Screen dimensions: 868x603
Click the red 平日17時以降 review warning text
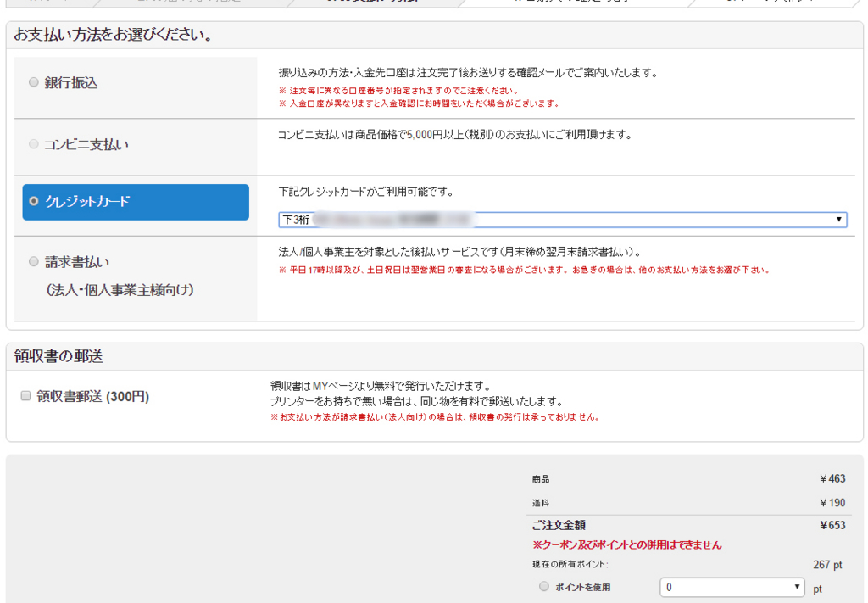pos(524,271)
